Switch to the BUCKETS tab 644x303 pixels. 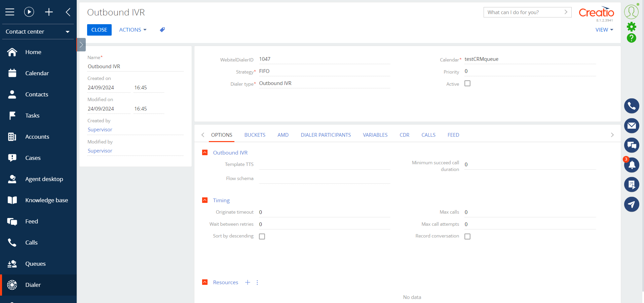coord(255,135)
